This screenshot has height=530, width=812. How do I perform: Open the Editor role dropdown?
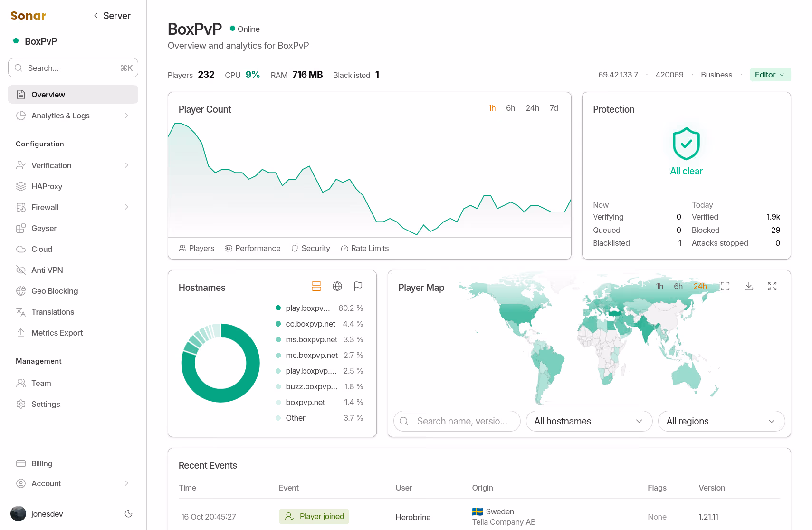point(770,75)
